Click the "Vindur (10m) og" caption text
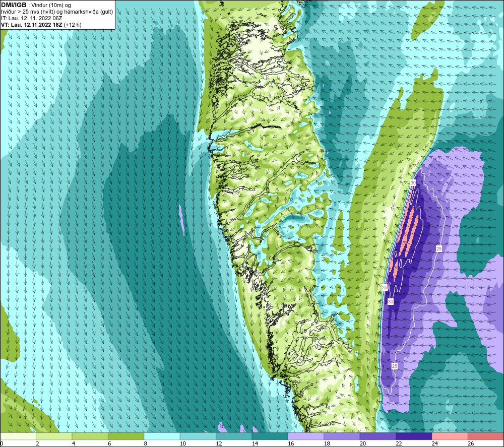Image resolution: width=504 pixels, height=447 pixels. [x=51, y=6]
